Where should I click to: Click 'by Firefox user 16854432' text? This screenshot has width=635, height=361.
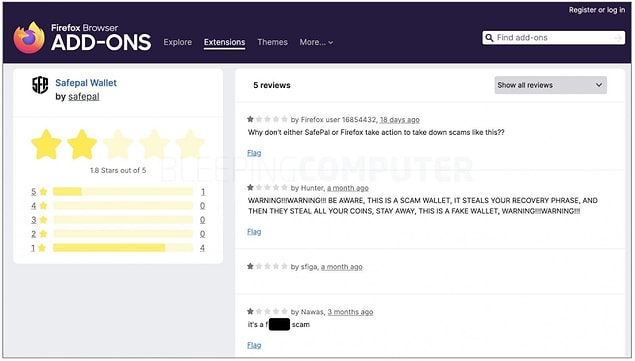point(334,120)
